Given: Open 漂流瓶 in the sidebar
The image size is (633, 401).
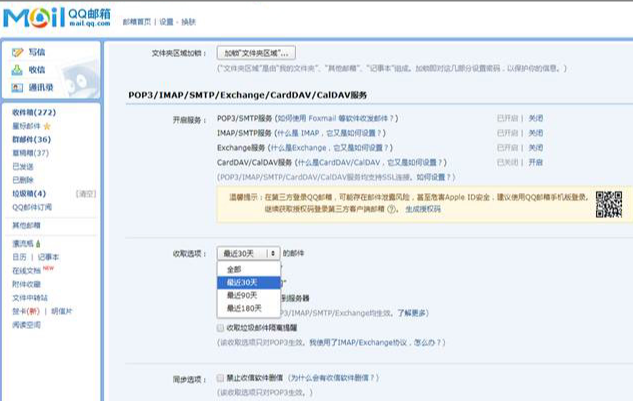Looking at the screenshot, I should (23, 244).
